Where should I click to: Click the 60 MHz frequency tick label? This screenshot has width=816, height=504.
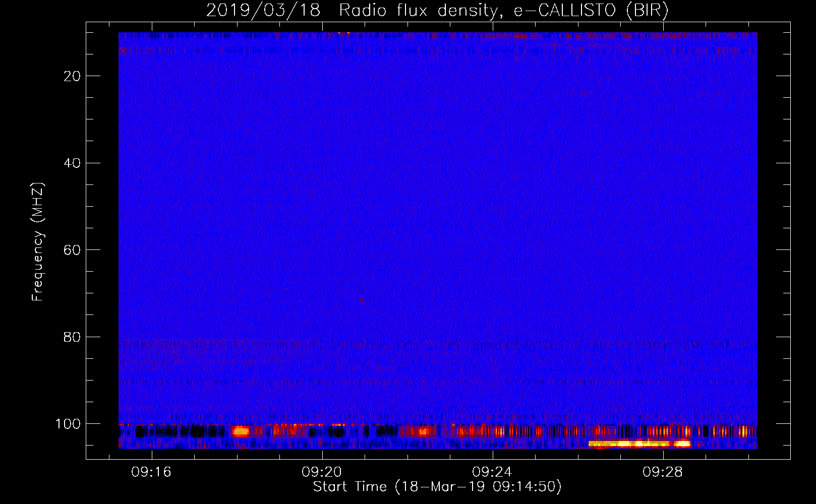click(x=73, y=250)
